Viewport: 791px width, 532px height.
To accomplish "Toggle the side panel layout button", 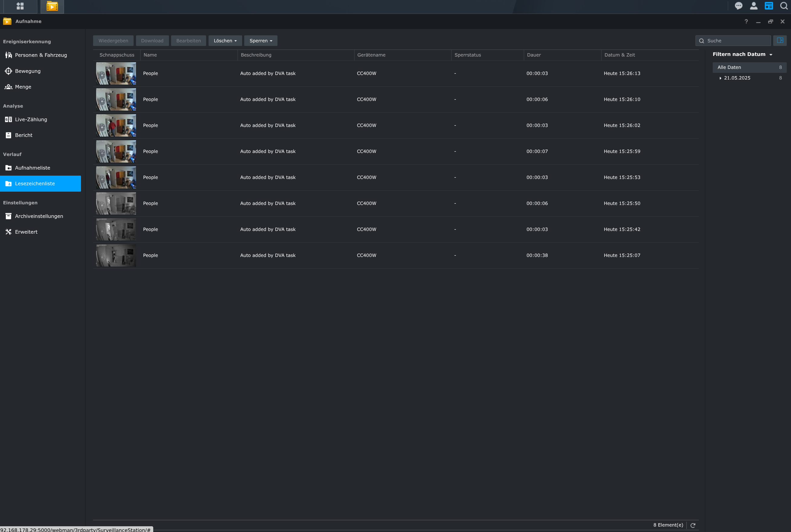I will [780, 41].
